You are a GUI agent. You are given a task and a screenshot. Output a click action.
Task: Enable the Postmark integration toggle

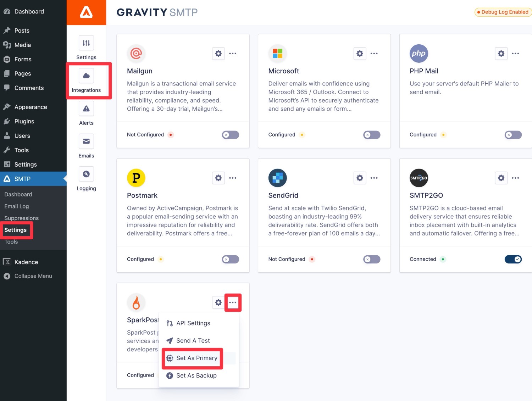[231, 259]
